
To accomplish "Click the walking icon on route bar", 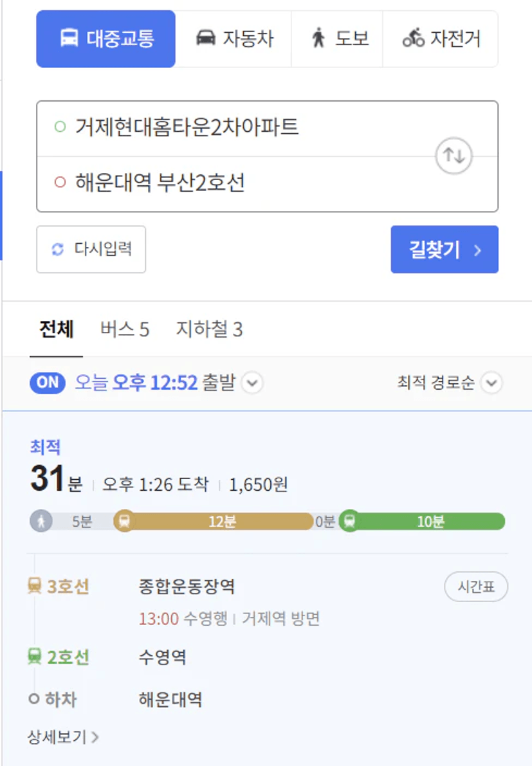I will tap(41, 521).
